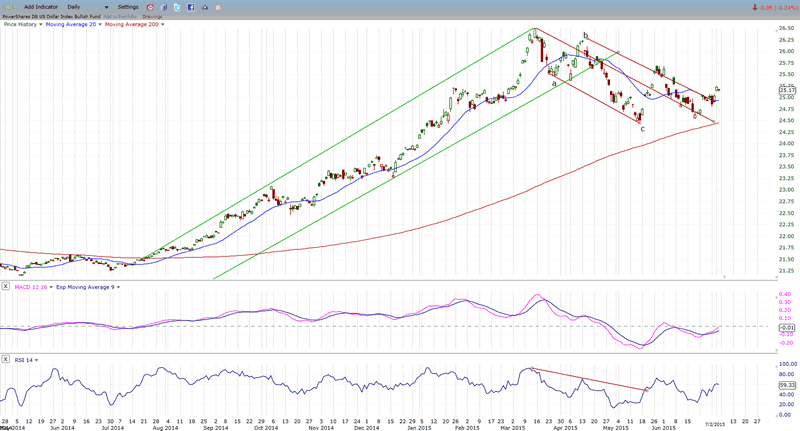Open the Add Indicator menu

click(x=40, y=7)
